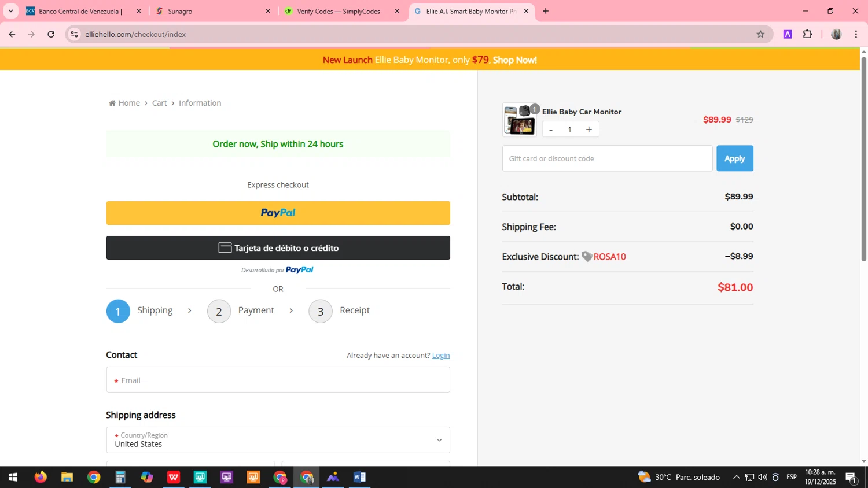Image resolution: width=868 pixels, height=488 pixels.
Task: Open Microsoft Word from the taskbar
Action: pos(359,477)
